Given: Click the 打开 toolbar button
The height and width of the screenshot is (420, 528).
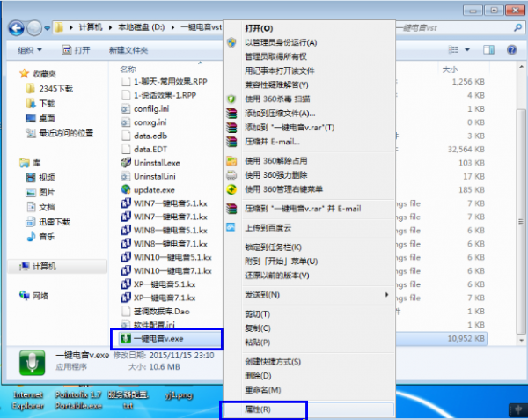Looking at the screenshot, I should (76, 50).
